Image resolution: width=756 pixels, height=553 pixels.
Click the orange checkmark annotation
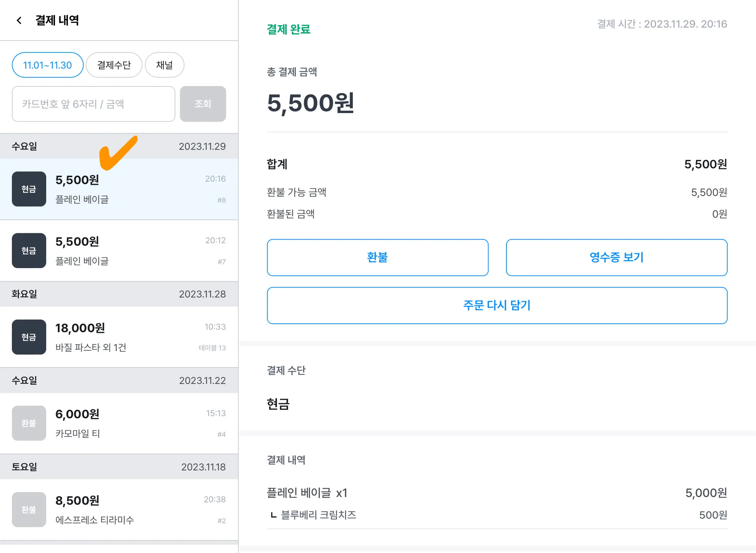pos(118,153)
